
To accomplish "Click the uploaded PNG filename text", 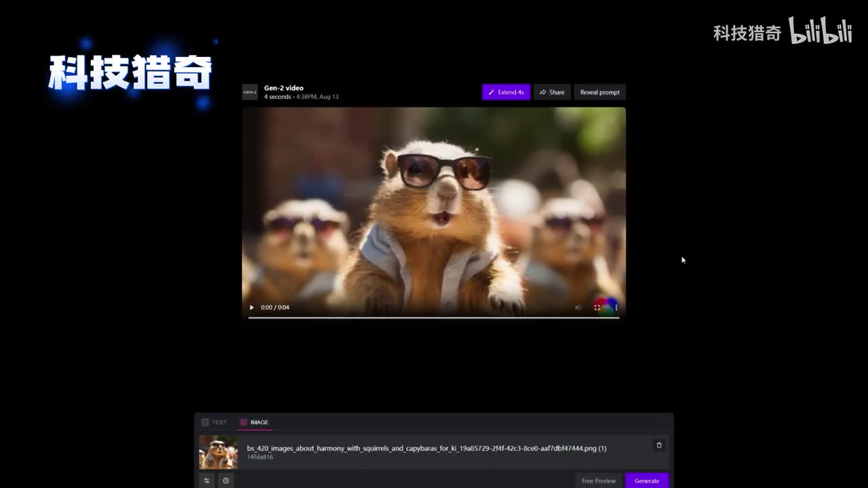I will [x=426, y=448].
